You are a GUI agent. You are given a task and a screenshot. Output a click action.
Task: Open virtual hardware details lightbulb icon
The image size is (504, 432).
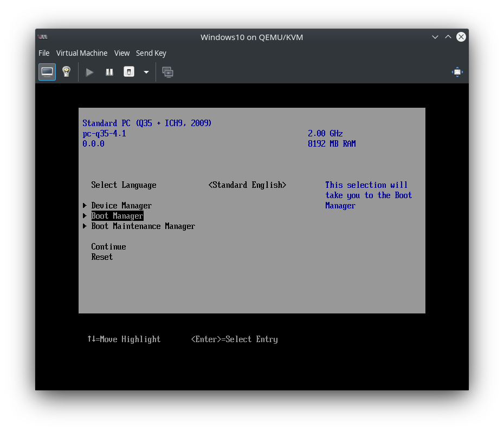click(67, 72)
